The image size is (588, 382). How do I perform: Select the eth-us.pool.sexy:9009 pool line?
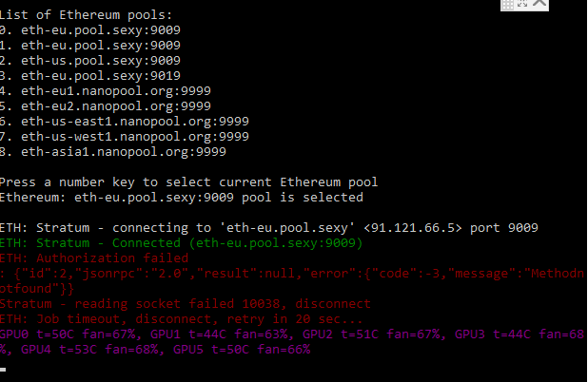pos(90,61)
